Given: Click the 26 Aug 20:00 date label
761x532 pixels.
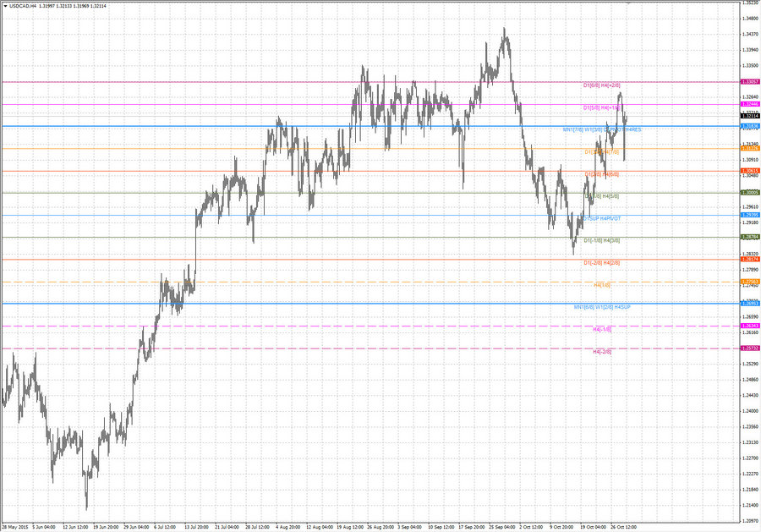Looking at the screenshot, I should [x=380, y=527].
